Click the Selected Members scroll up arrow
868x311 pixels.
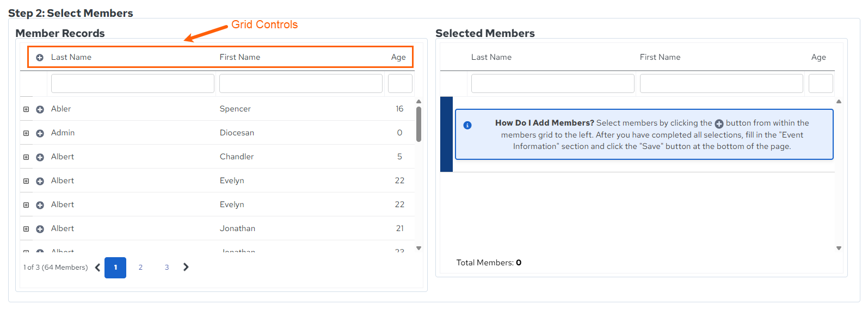click(839, 101)
